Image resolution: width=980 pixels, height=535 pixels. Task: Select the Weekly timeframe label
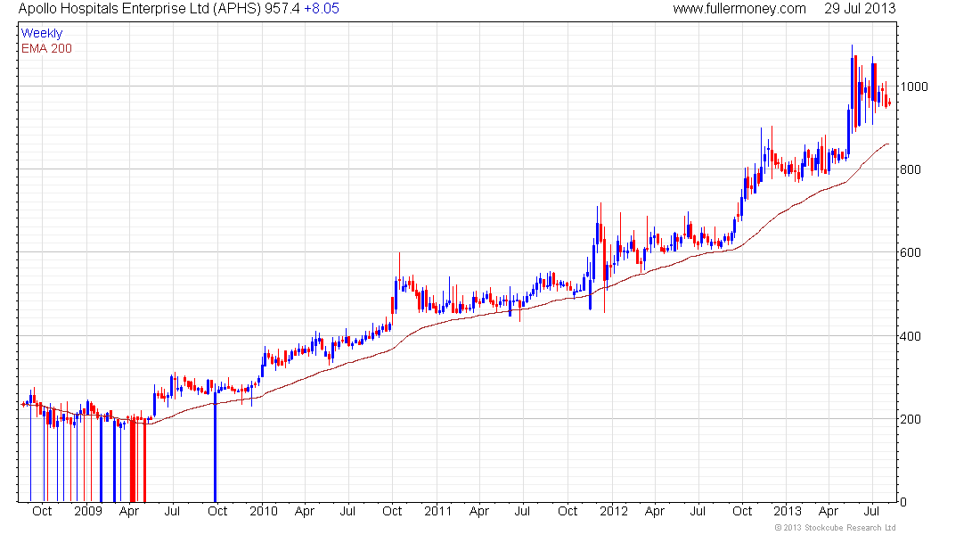pos(42,33)
